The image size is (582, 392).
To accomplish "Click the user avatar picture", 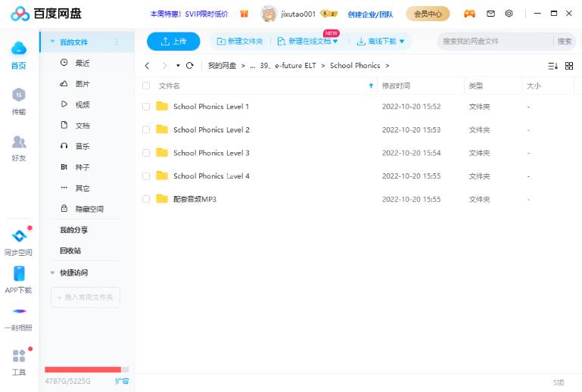I will click(x=269, y=14).
